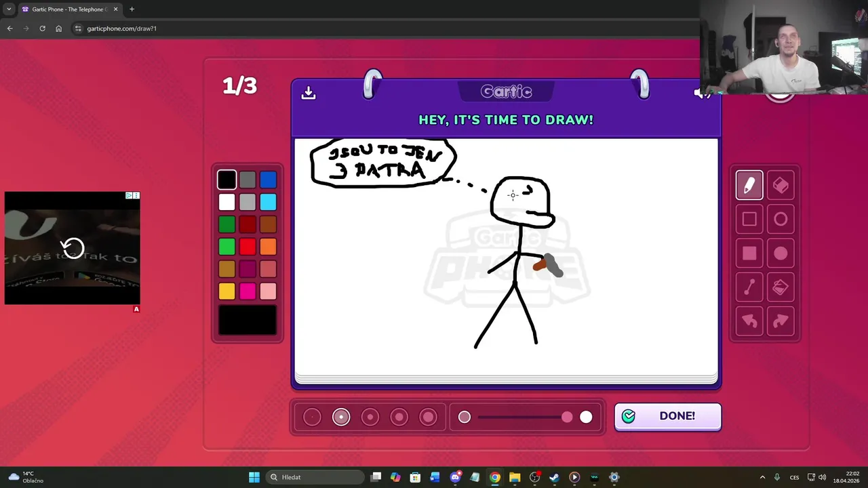Pick the dark red color swatch
868x488 pixels.
point(248,224)
